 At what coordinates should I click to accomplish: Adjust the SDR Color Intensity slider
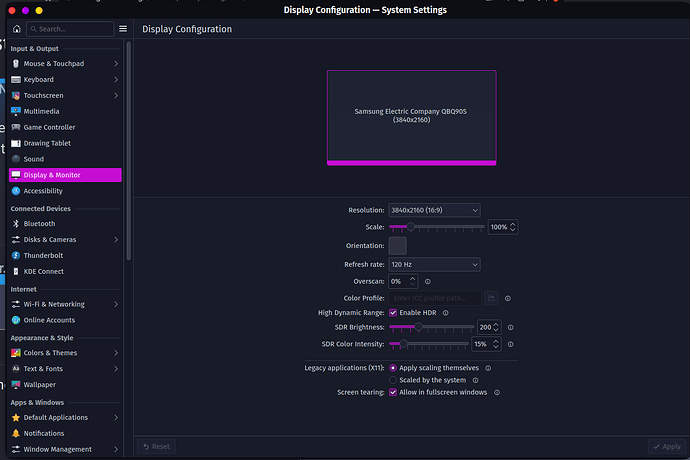point(429,344)
